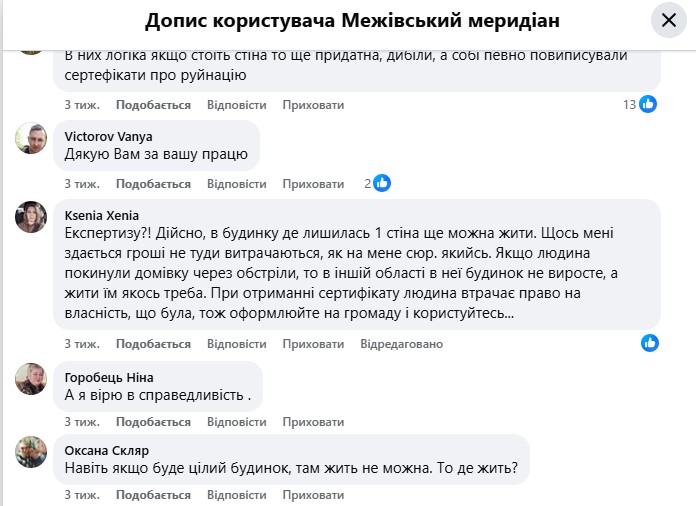Open Ksenia Xenia's profile picture
Screen dimensions: 696x506
point(31,217)
